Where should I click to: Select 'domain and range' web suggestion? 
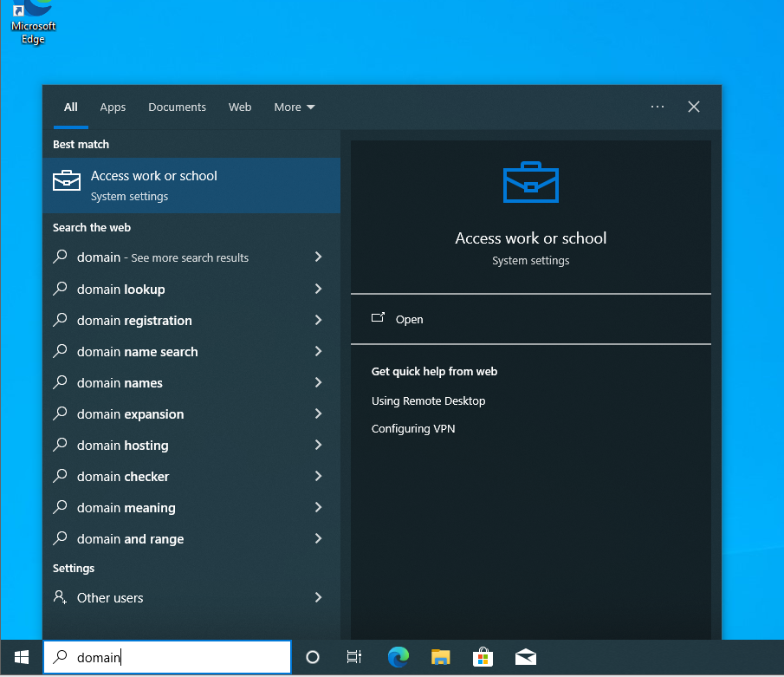pos(191,539)
